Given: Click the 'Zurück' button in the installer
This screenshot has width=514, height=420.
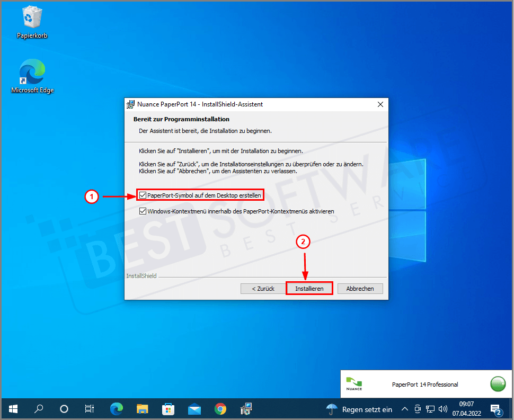Looking at the screenshot, I should (263, 288).
